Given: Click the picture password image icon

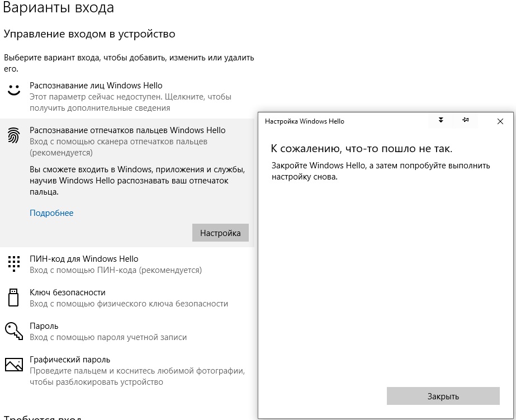Looking at the screenshot, I should point(14,365).
